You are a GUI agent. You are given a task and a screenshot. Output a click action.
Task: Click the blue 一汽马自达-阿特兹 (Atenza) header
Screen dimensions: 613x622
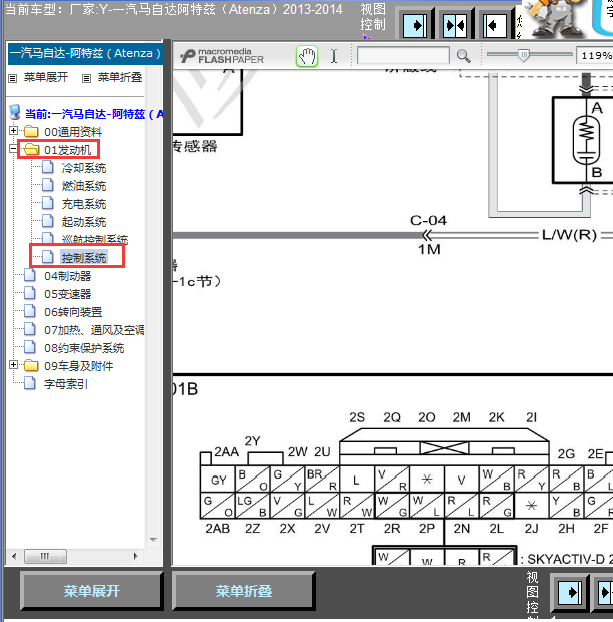tap(85, 53)
